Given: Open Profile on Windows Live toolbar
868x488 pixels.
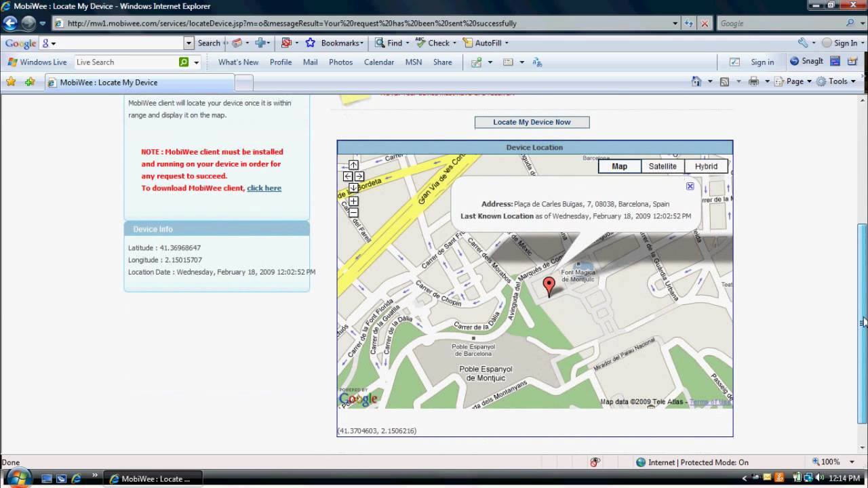Looking at the screenshot, I should click(x=281, y=62).
